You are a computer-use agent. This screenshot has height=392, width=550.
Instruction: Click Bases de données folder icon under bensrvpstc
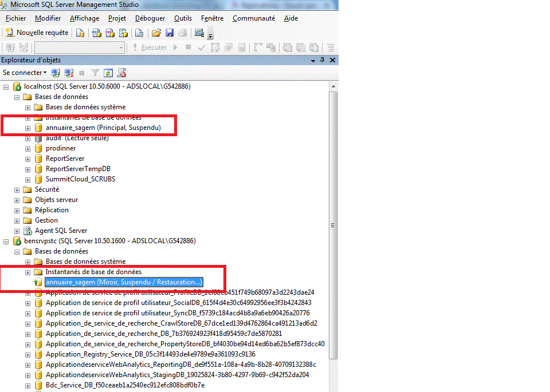pyautogui.click(x=27, y=251)
